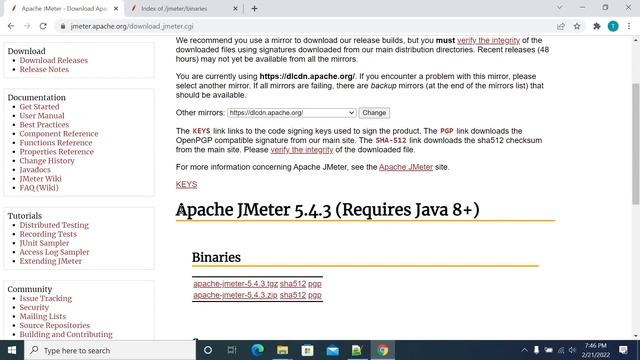Image resolution: width=640 pixels, height=360 pixels.
Task: Open the Get Started documentation link
Action: click(x=39, y=107)
